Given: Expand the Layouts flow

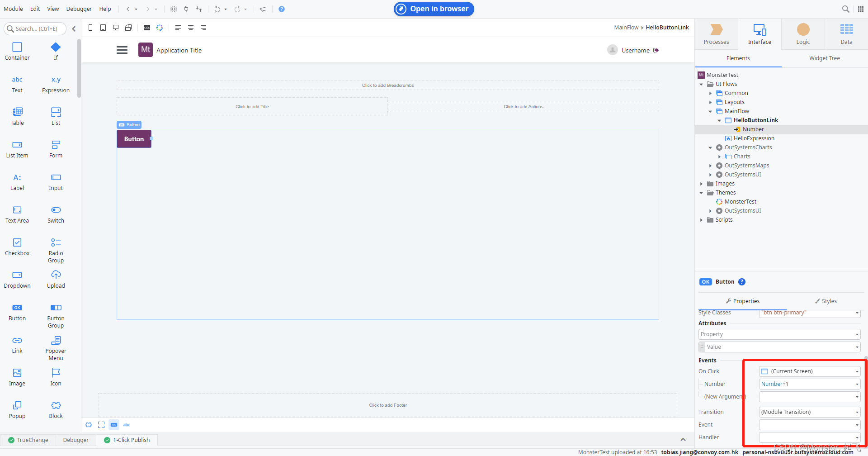Looking at the screenshot, I should tap(711, 102).
